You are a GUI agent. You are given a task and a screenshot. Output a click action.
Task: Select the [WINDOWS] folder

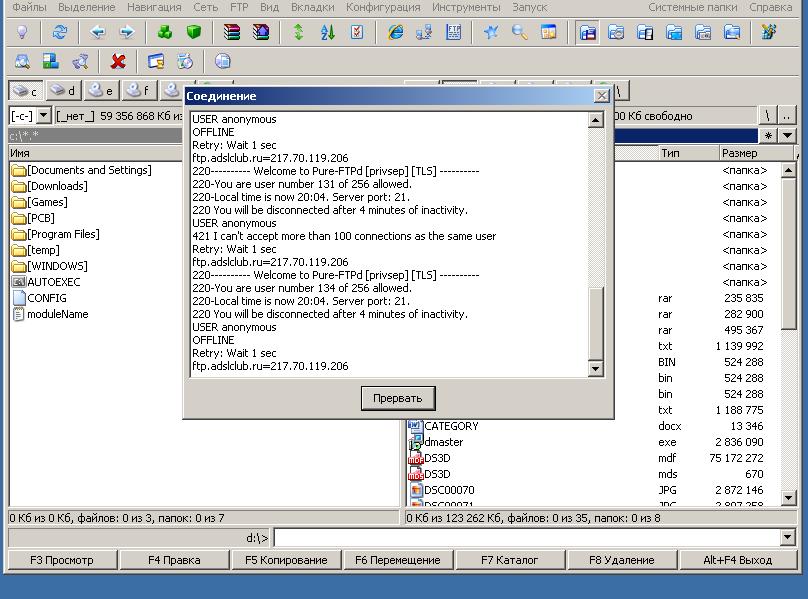[49, 266]
